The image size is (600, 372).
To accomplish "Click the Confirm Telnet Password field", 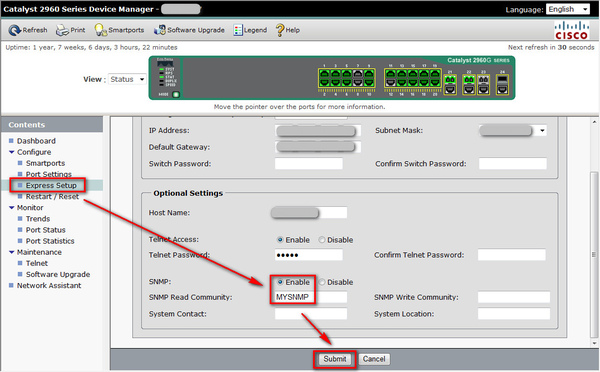I will (x=512, y=255).
